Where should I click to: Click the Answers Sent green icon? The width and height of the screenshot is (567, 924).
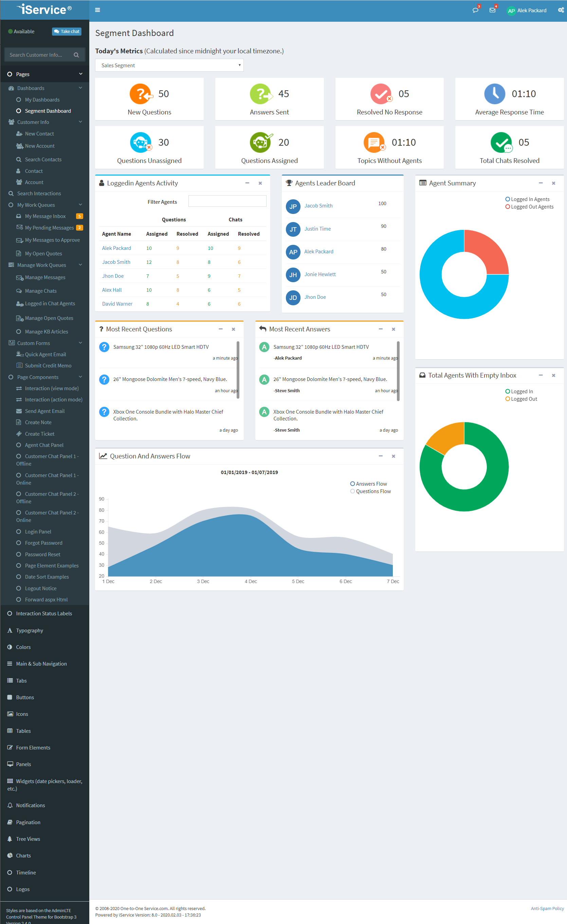pos(261,94)
